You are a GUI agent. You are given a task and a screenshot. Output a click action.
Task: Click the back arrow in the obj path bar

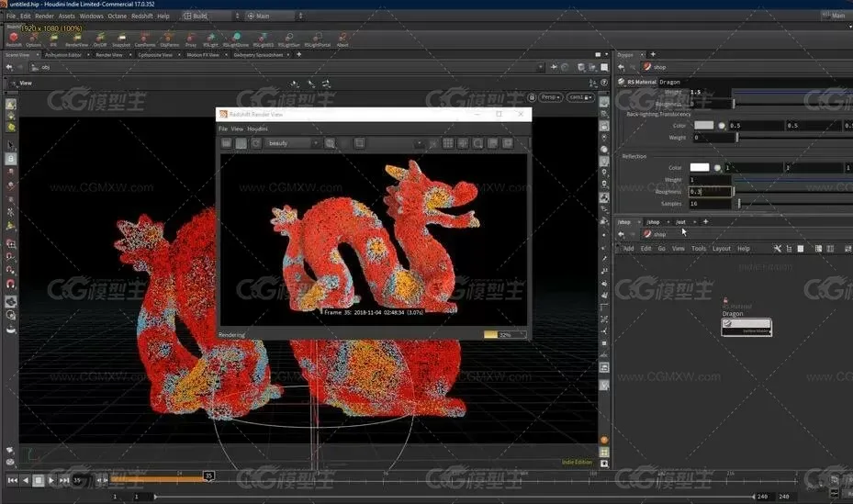(9, 67)
